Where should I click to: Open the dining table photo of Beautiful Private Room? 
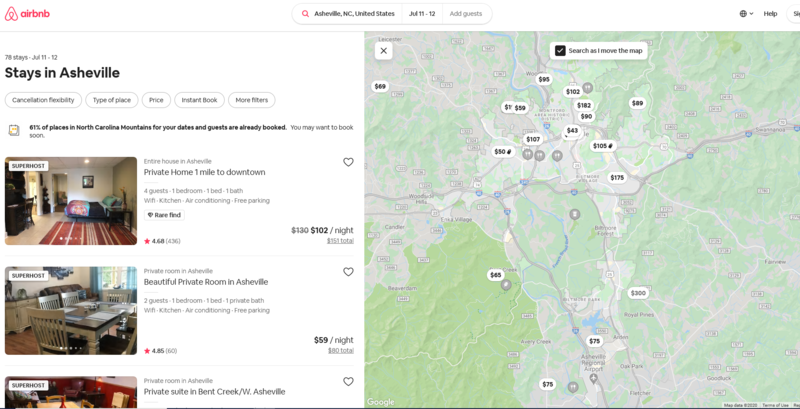(x=71, y=311)
